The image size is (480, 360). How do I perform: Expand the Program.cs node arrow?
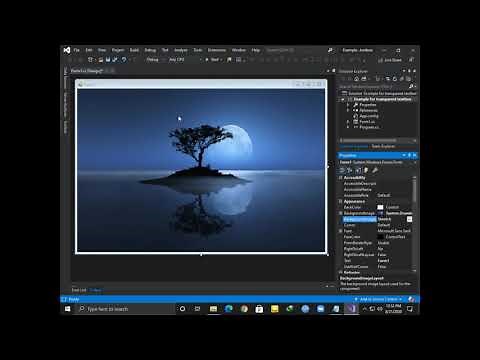tap(348, 127)
